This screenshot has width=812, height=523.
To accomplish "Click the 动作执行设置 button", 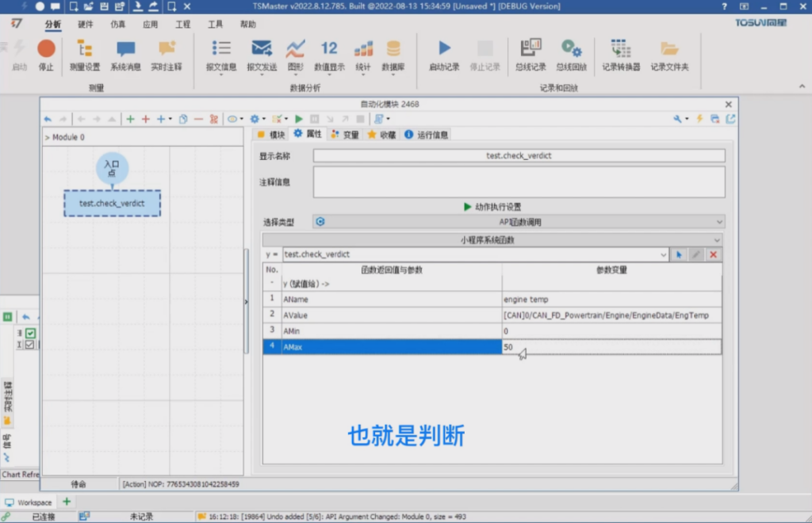I will pyautogui.click(x=492, y=207).
